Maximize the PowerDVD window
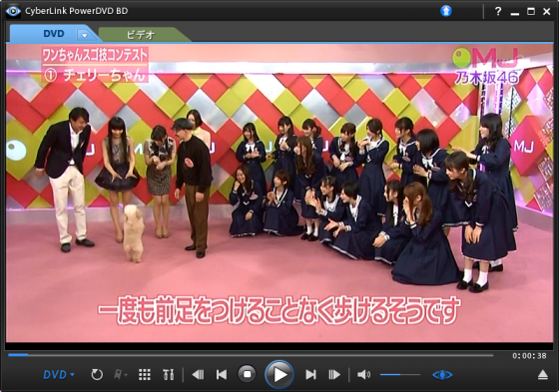 (531, 11)
